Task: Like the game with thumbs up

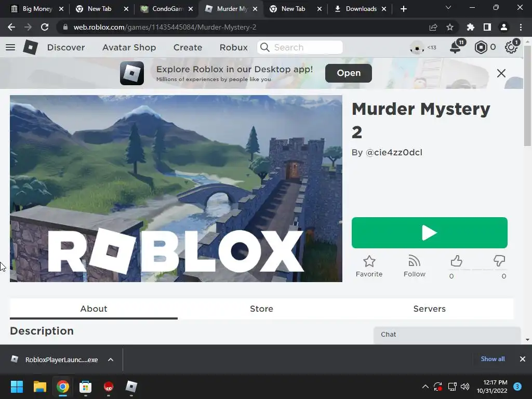Action: click(456, 261)
